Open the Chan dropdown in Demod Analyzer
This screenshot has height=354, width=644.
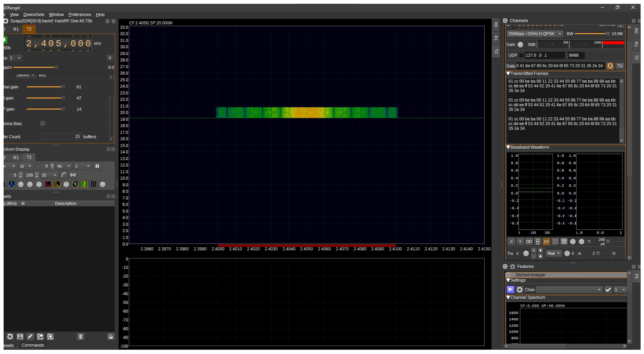[569, 290]
